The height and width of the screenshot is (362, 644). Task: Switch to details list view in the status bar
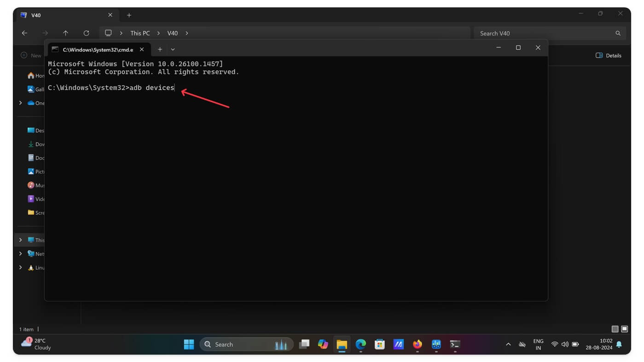(x=615, y=329)
